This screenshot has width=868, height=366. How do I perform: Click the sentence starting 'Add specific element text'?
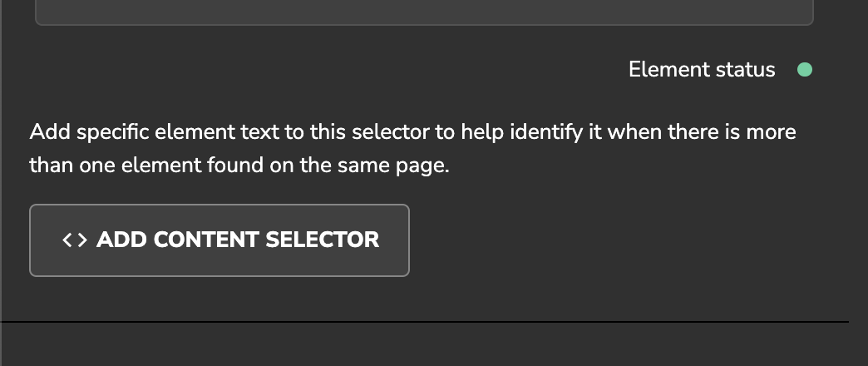pos(412,132)
